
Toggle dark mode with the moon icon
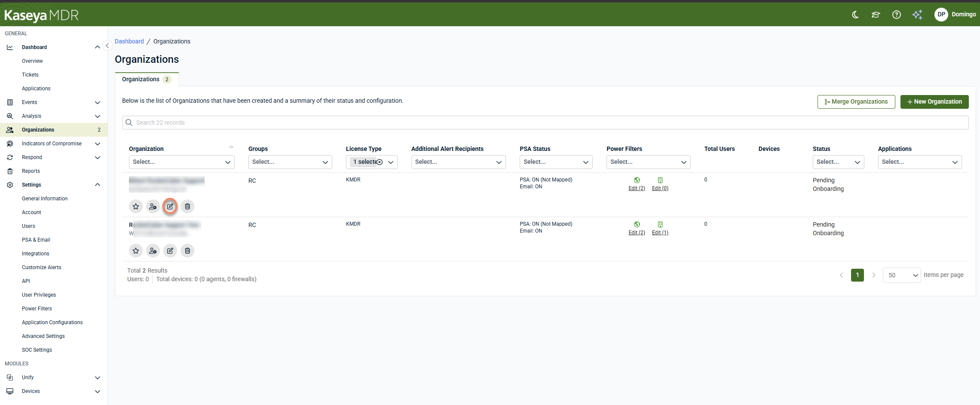coord(855,15)
